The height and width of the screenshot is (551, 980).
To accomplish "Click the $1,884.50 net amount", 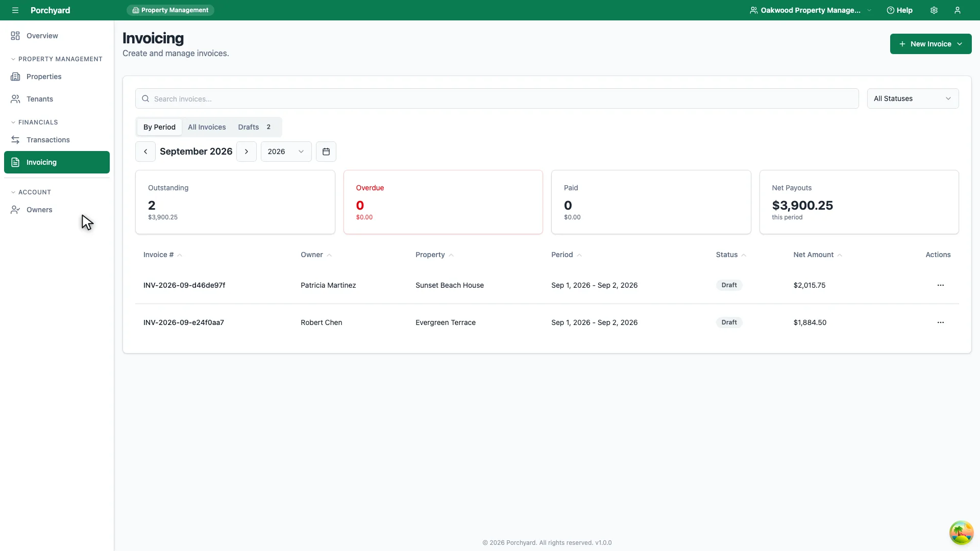I will 810,322.
